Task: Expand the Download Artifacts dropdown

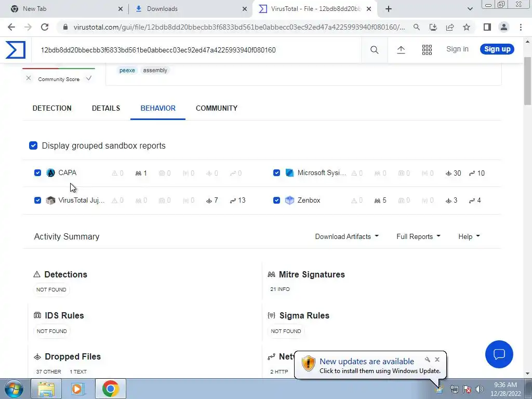Action: click(x=347, y=236)
